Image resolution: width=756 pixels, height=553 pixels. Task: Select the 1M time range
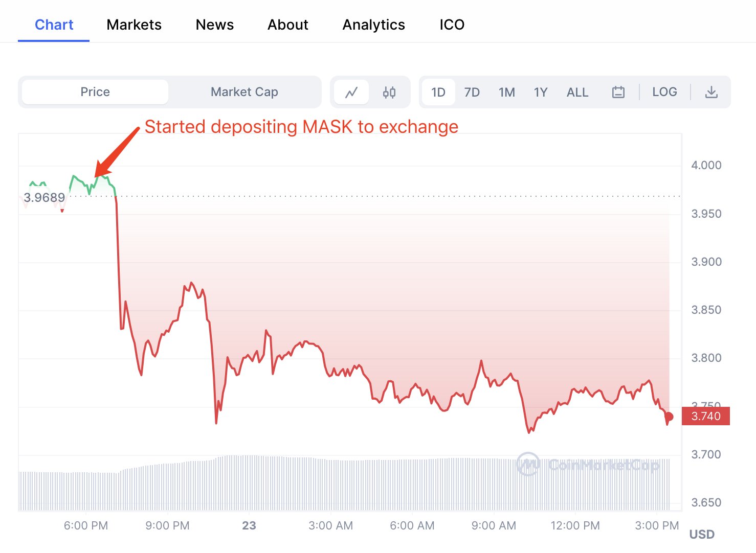point(506,93)
